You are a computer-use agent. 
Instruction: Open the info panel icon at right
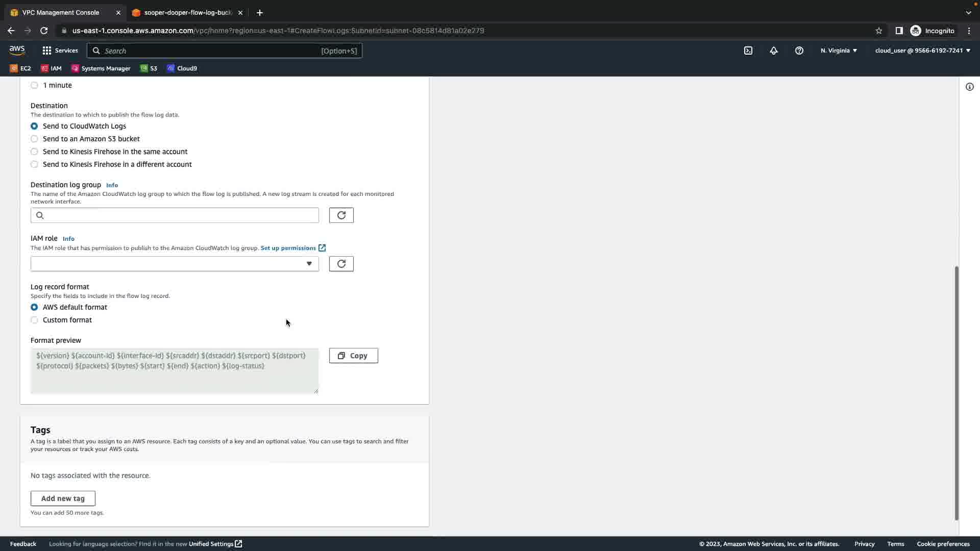[969, 87]
